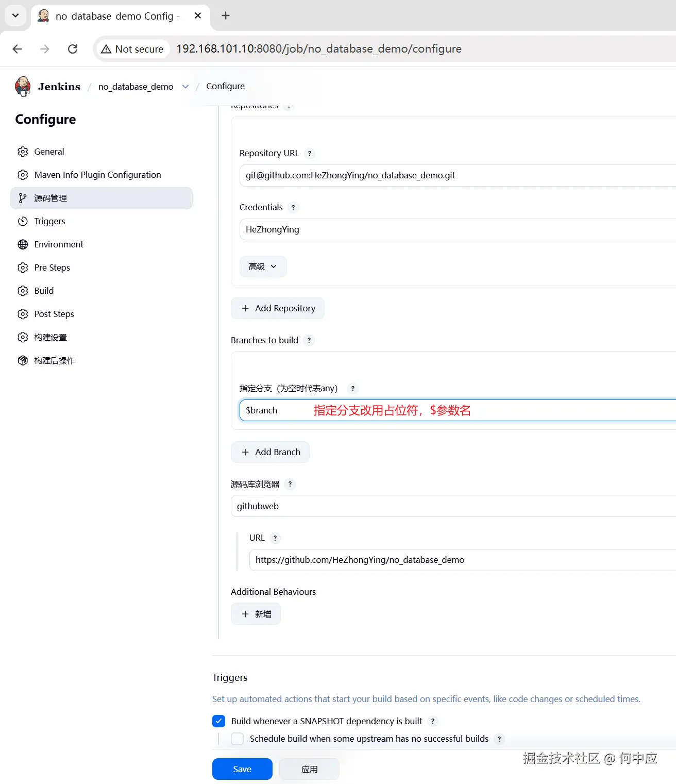The image size is (676, 784).
Task: Click the 构建后操作 package icon
Action: point(23,361)
